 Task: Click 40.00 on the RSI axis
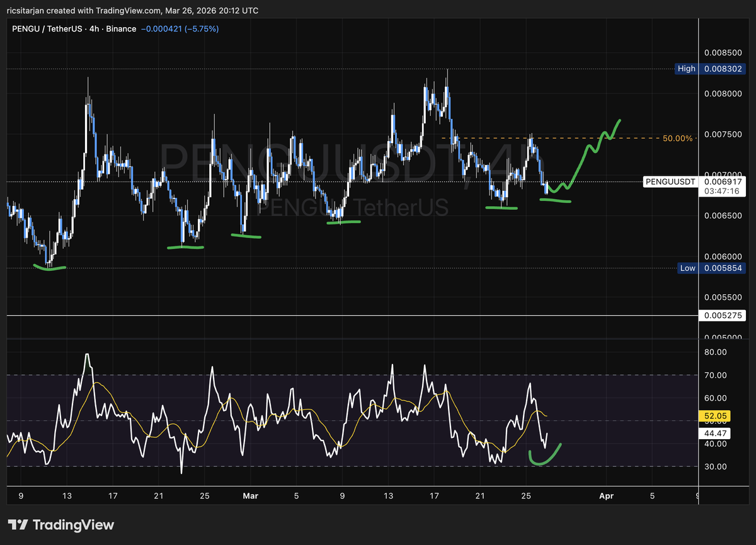click(x=716, y=444)
